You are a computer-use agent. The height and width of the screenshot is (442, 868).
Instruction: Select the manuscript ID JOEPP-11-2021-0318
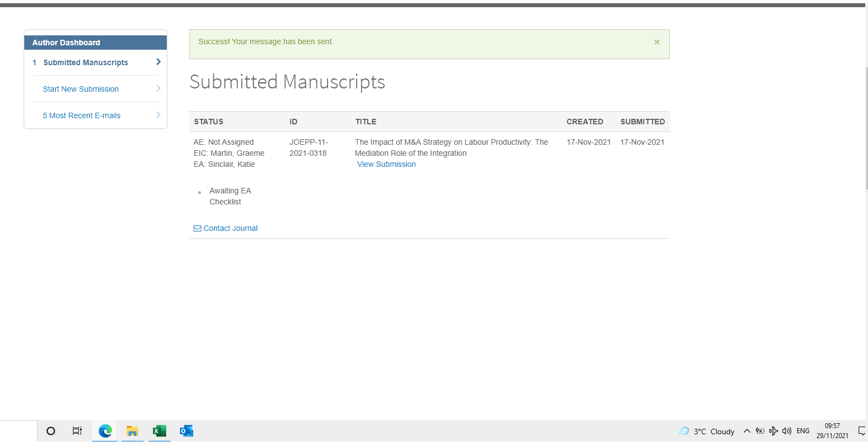[x=309, y=148]
